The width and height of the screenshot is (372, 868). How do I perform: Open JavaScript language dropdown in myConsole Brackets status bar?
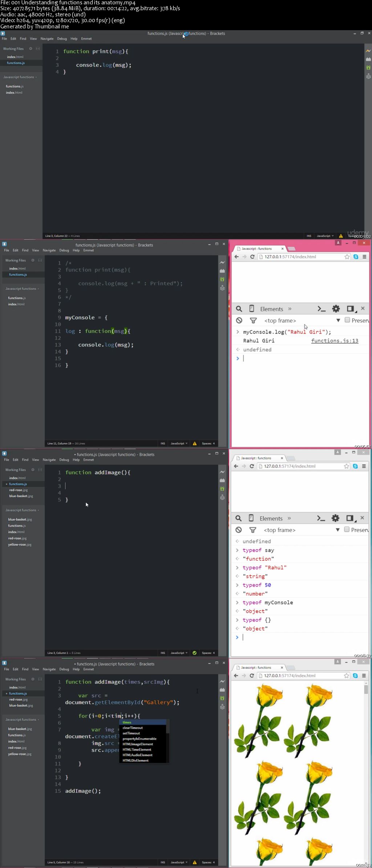[179, 444]
